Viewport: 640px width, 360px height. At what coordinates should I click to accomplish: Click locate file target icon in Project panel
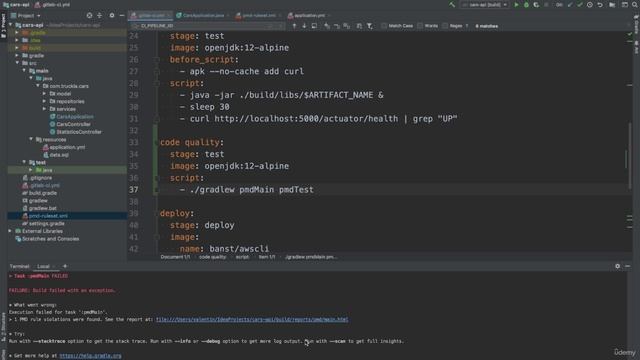pyautogui.click(x=89, y=16)
